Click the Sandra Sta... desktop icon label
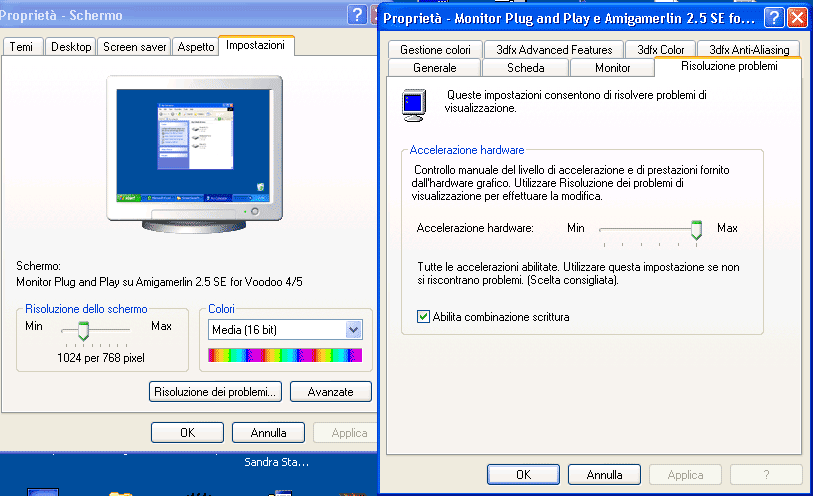Viewport: 813px width, 496px height. [276, 462]
